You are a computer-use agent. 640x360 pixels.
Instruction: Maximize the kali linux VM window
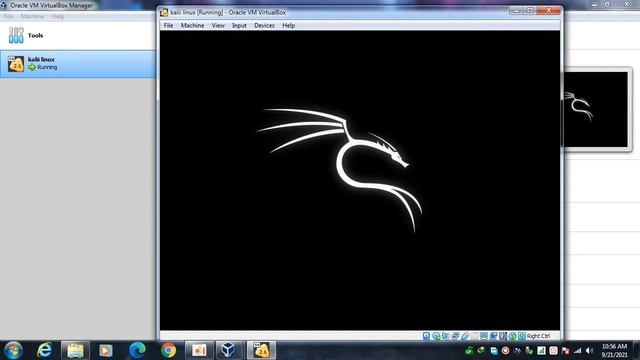coord(530,11)
